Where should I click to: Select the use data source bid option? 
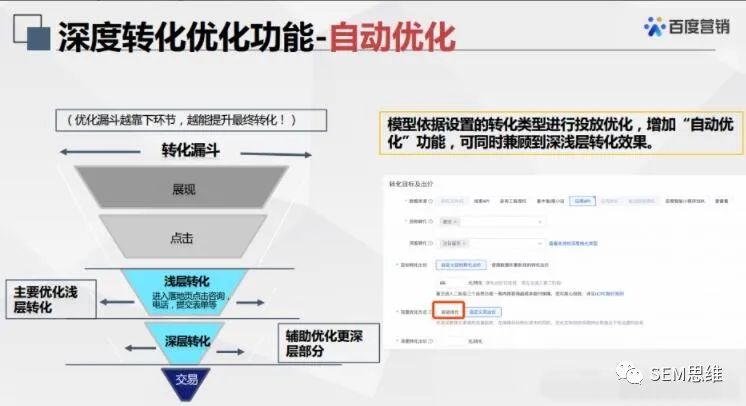pos(520,265)
